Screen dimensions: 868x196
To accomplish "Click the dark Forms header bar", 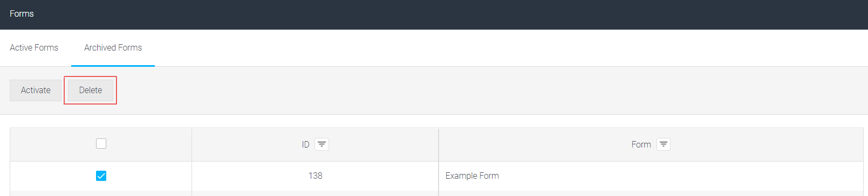I will pos(434,15).
